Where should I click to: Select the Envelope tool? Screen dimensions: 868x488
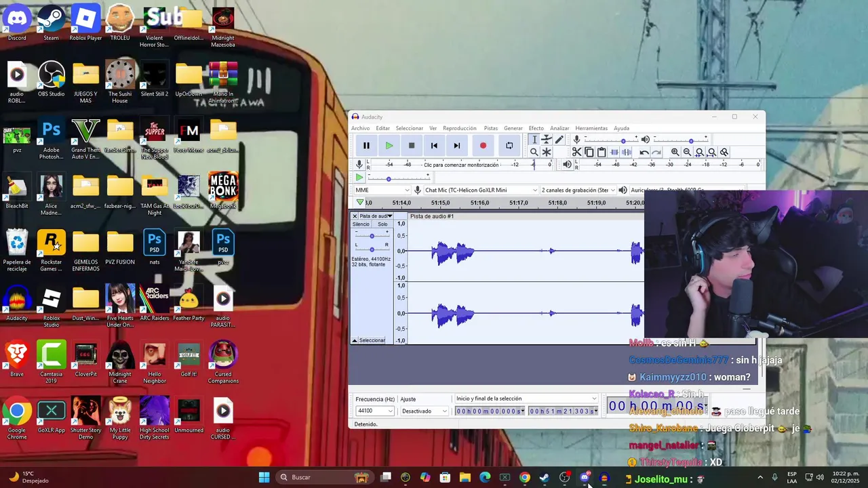pyautogui.click(x=547, y=140)
